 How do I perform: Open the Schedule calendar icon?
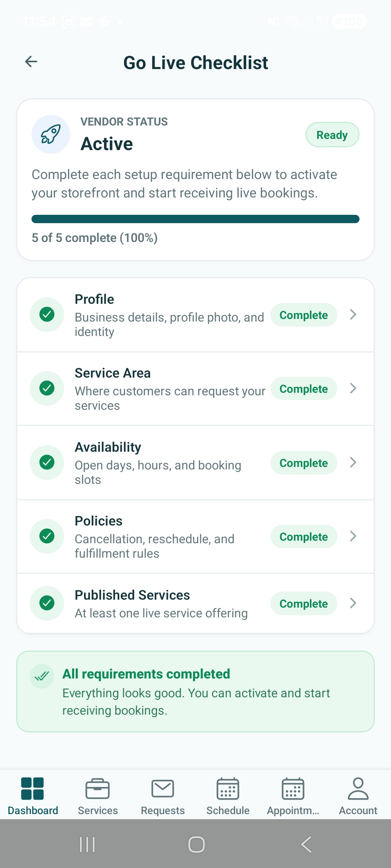tap(228, 788)
